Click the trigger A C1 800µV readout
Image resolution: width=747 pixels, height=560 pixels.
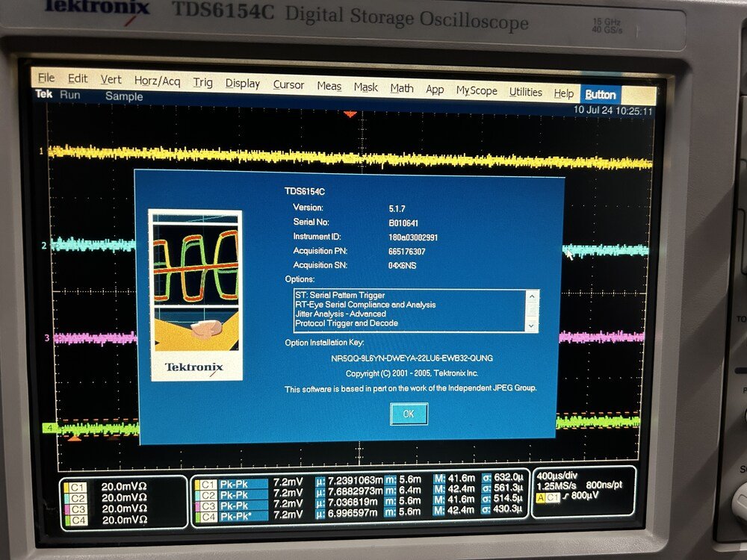[x=566, y=497]
